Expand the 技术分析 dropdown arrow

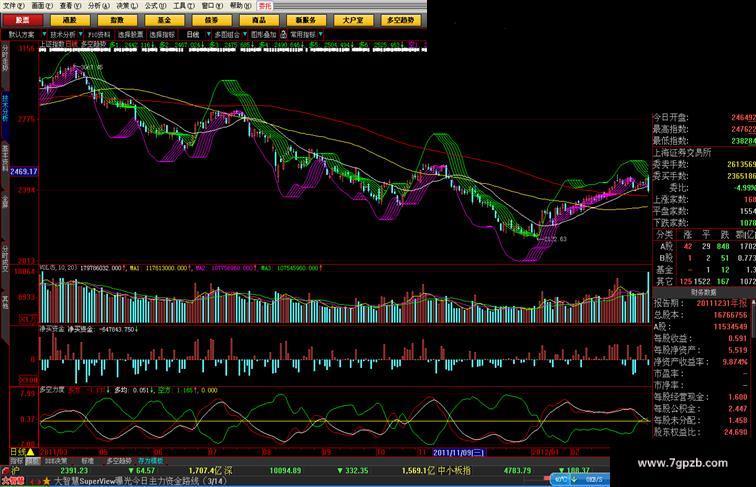click(x=81, y=34)
